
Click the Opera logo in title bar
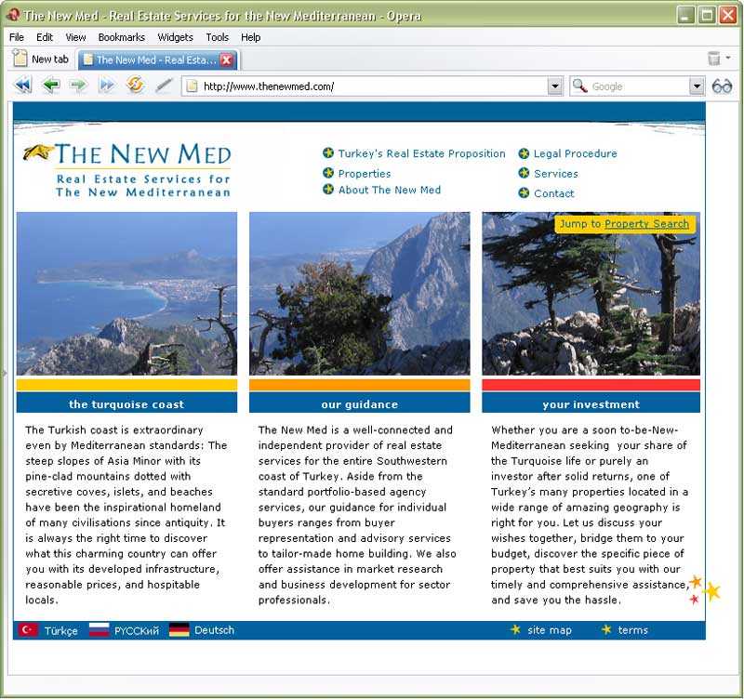coord(13,15)
